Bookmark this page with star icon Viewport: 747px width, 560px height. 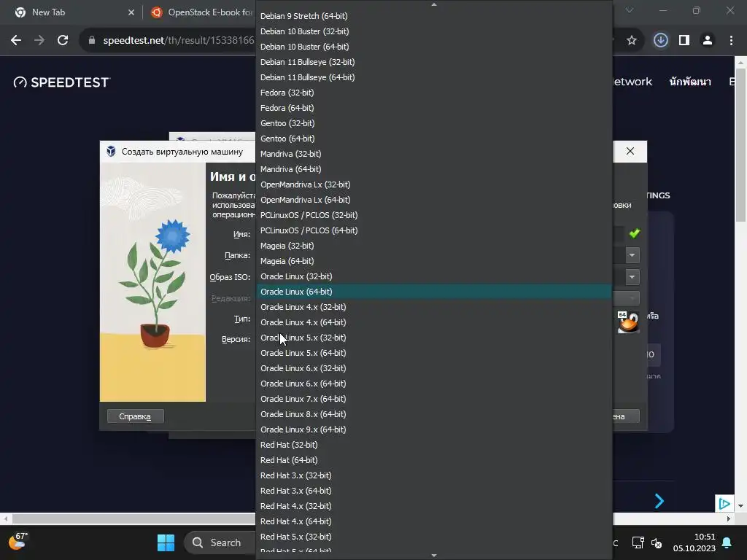click(x=632, y=41)
